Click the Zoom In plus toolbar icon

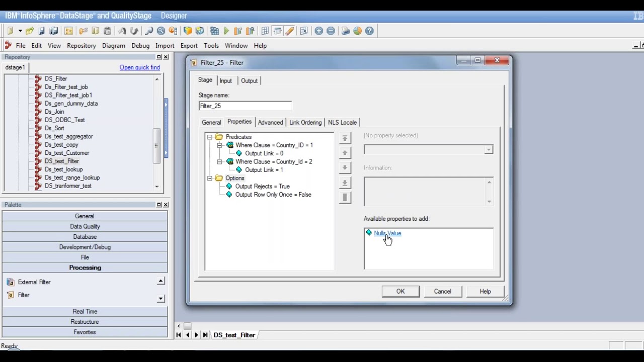coord(319,31)
